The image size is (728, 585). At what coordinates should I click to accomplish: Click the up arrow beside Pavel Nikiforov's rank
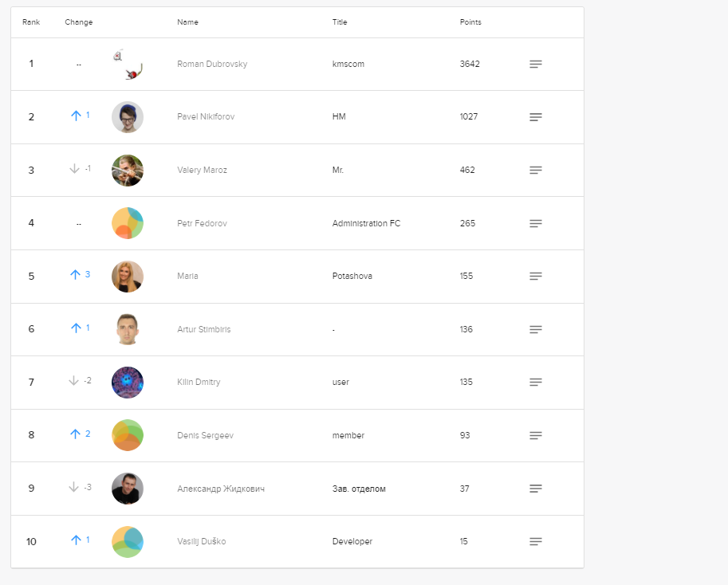(76, 116)
